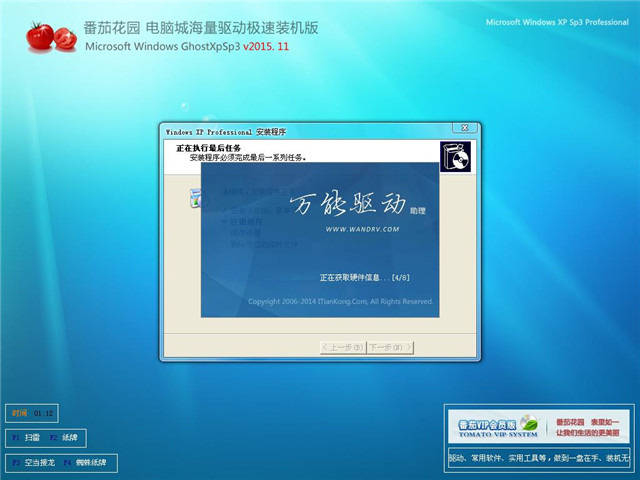Click the Copyright 2006-2014 ITianKong.Com text

pyautogui.click(x=340, y=302)
